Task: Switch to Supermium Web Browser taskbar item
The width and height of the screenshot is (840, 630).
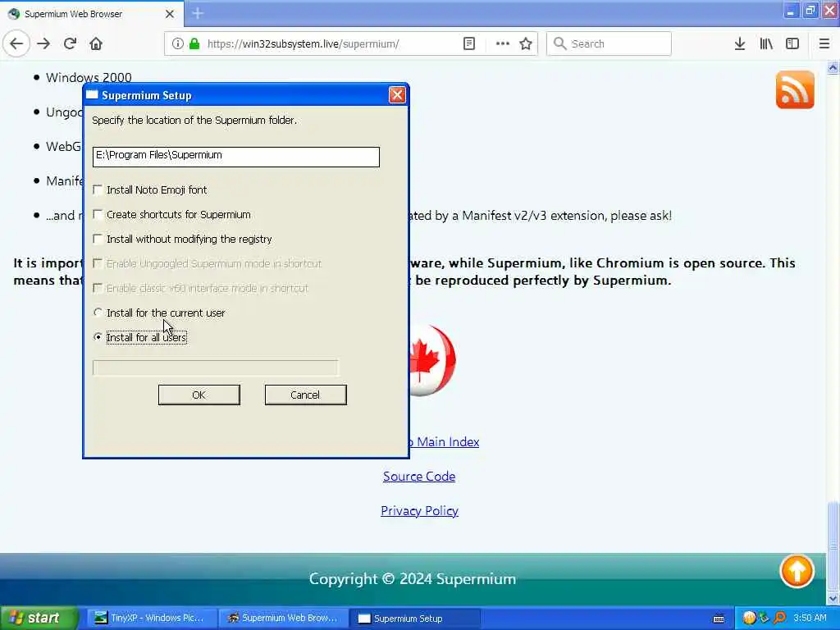Action: pyautogui.click(x=284, y=619)
